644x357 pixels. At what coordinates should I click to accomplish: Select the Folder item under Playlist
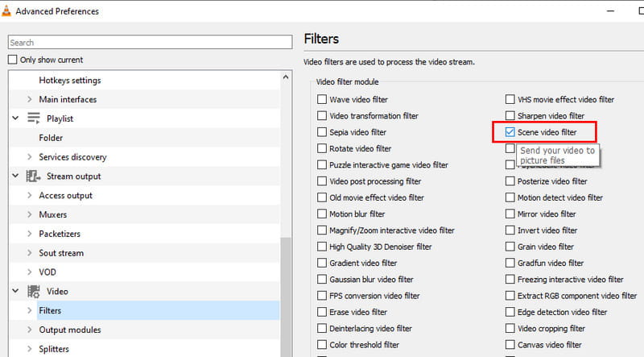pyautogui.click(x=51, y=138)
